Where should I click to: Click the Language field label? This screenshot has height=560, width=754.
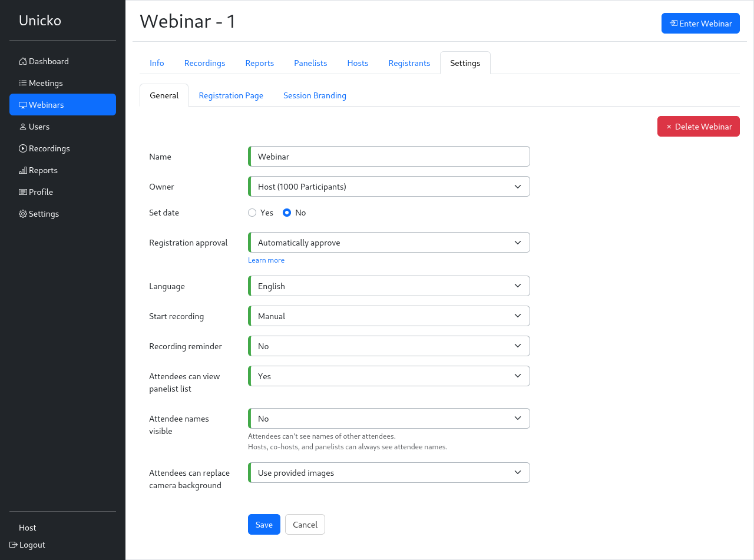167,286
